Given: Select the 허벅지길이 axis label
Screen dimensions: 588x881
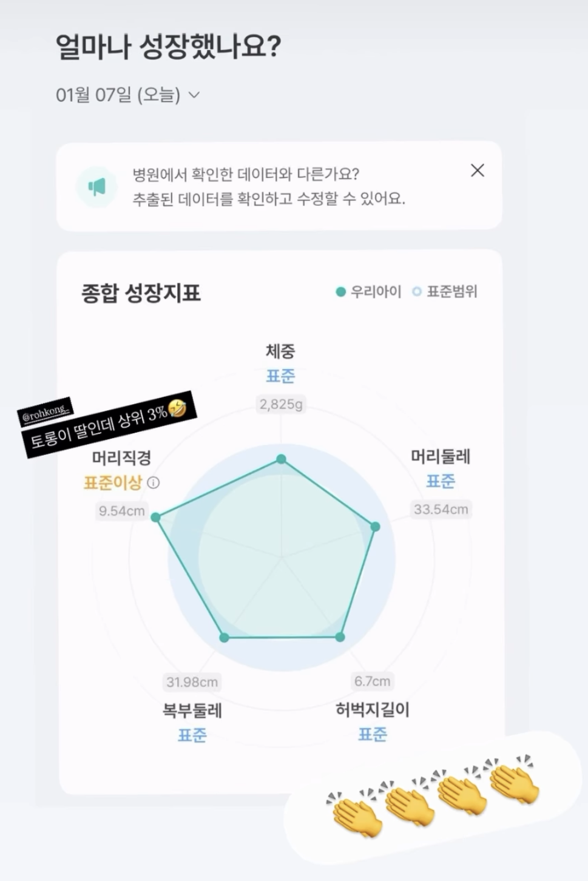Looking at the screenshot, I should pos(373,709).
